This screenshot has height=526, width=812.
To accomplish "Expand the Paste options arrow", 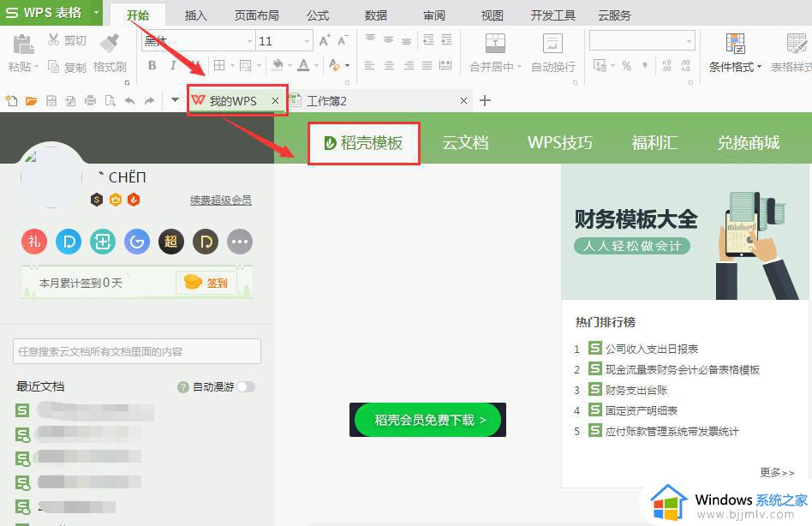I will click(x=36, y=67).
